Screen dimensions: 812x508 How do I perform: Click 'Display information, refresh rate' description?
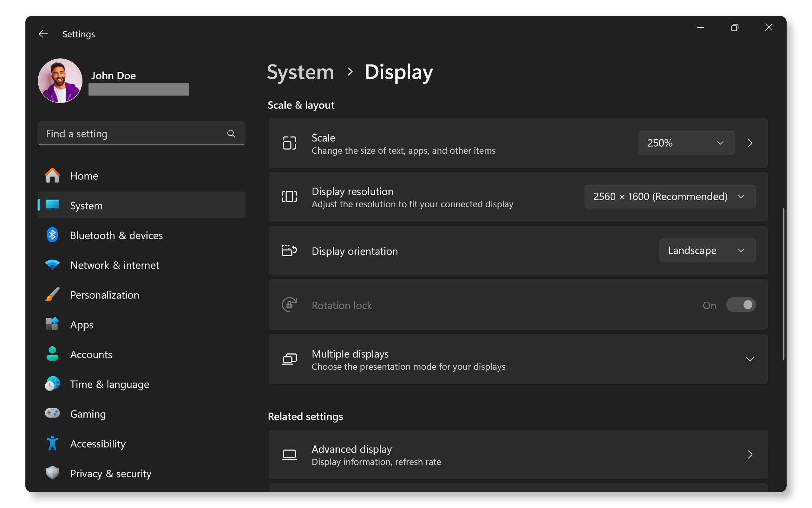pyautogui.click(x=376, y=462)
